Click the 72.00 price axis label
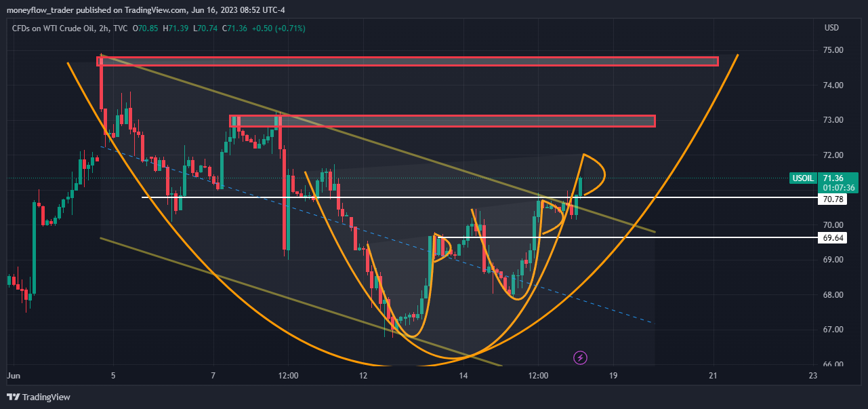 833,155
